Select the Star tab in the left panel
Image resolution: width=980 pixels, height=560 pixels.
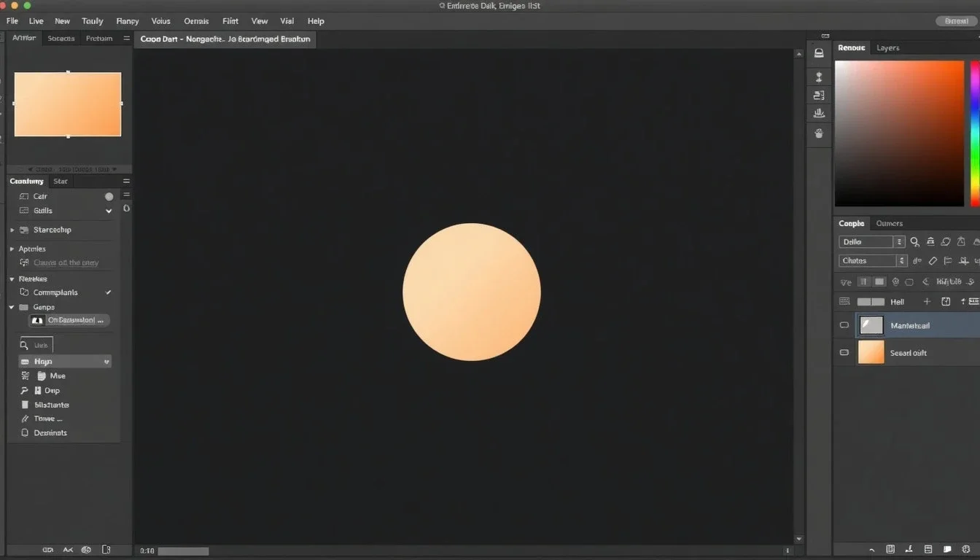click(61, 181)
